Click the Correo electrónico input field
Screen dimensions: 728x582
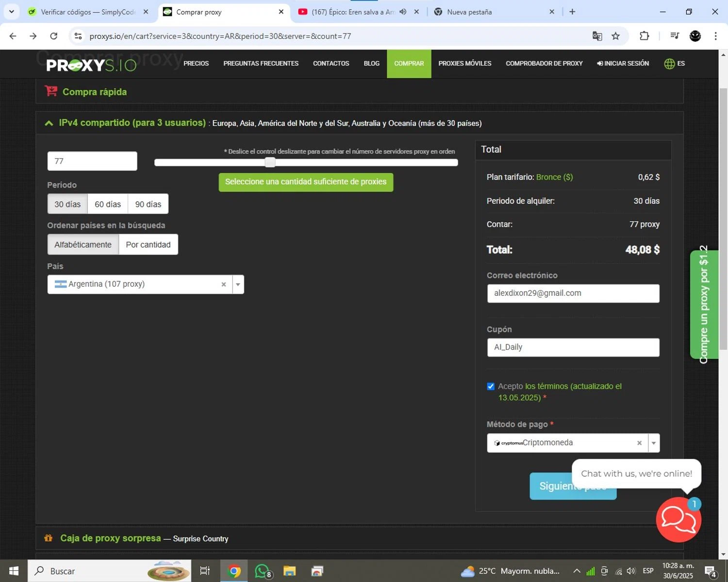tap(573, 293)
